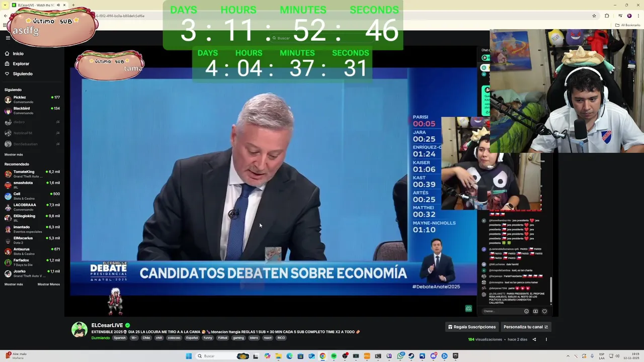Open Antaurus recommended channel
Image resolution: width=644 pixels, height=362 pixels.
[31, 251]
